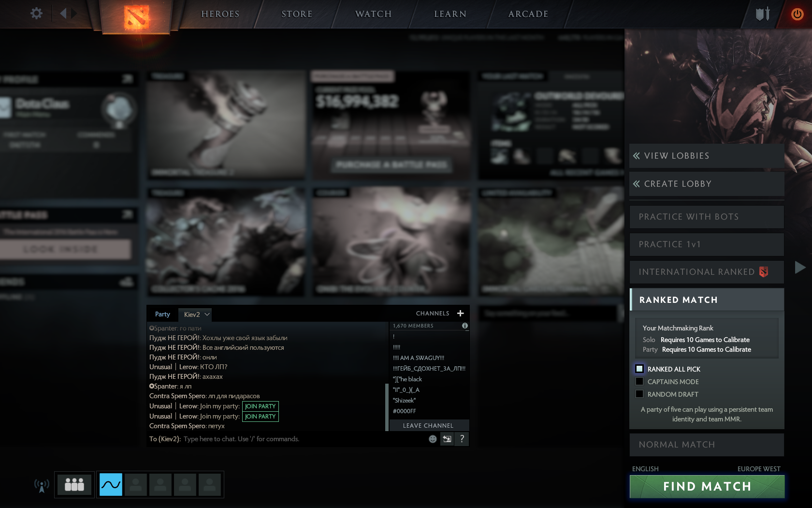Add a channel with the plus icon
The width and height of the screenshot is (812, 508).
pos(460,314)
